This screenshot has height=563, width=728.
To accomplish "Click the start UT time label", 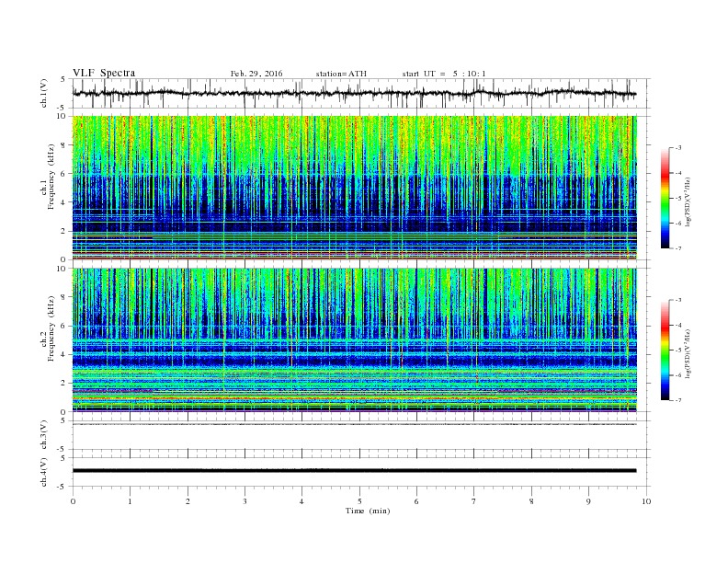I will [444, 74].
